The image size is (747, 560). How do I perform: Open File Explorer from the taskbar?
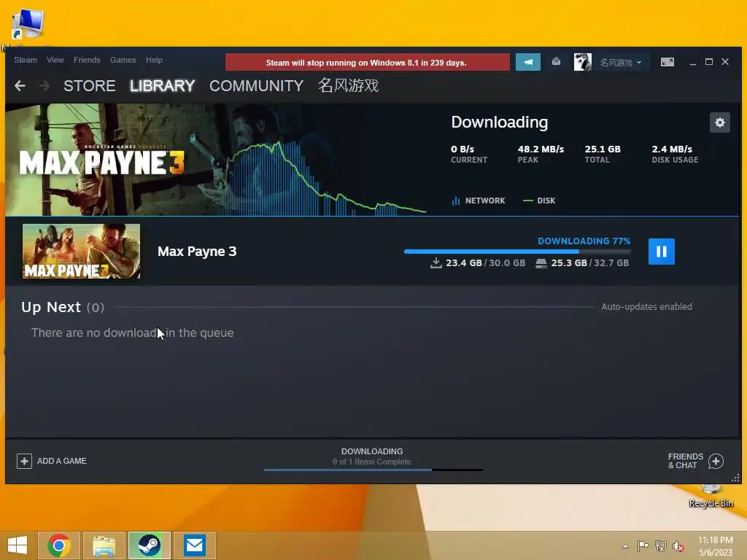click(104, 545)
